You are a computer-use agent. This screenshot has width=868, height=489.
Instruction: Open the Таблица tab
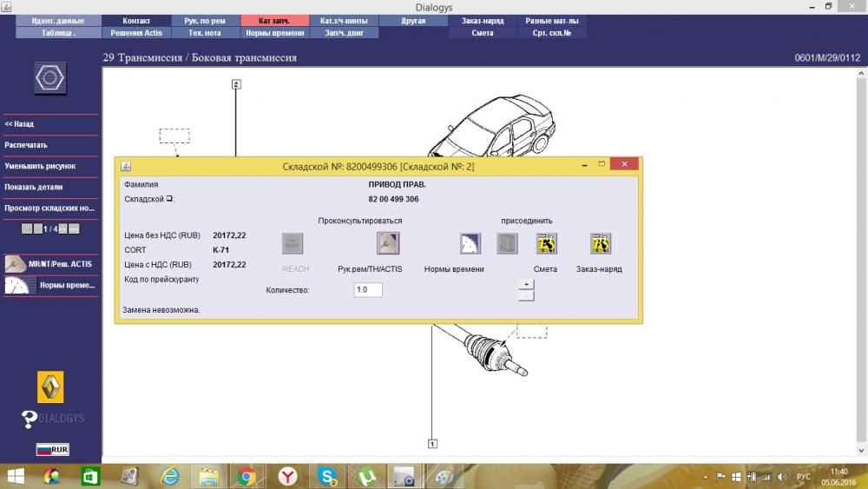(58, 33)
